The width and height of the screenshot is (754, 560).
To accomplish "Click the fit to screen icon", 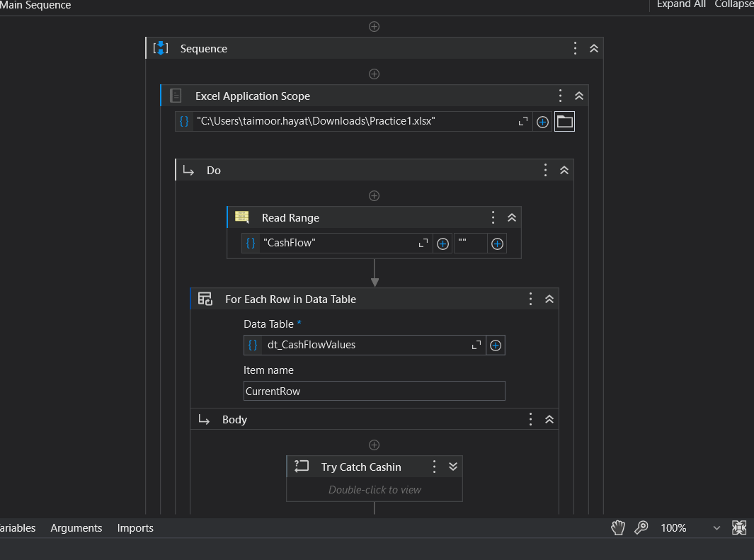I will (x=739, y=527).
